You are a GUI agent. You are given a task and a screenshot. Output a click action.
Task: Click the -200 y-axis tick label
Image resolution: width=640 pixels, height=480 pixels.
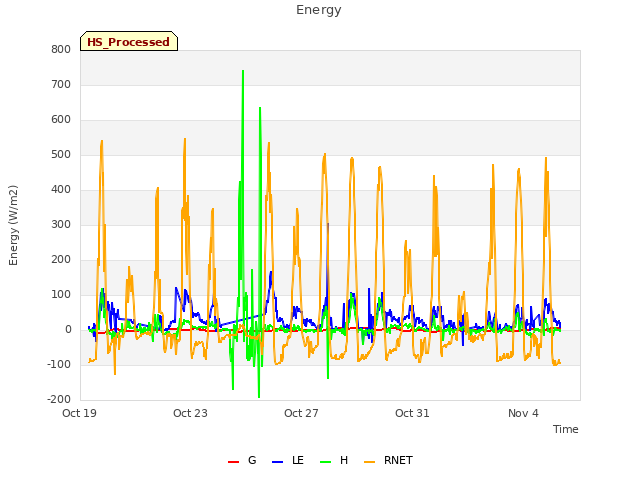click(59, 400)
